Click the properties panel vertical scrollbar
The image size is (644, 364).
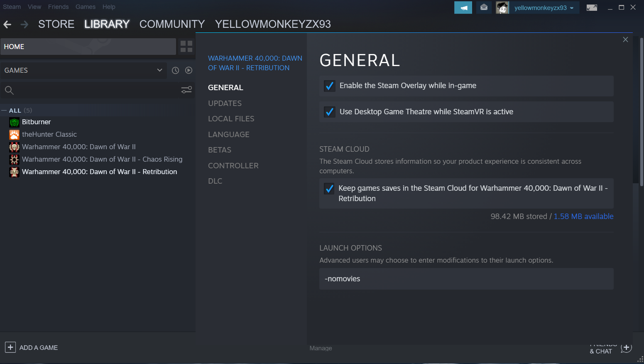pos(641,111)
